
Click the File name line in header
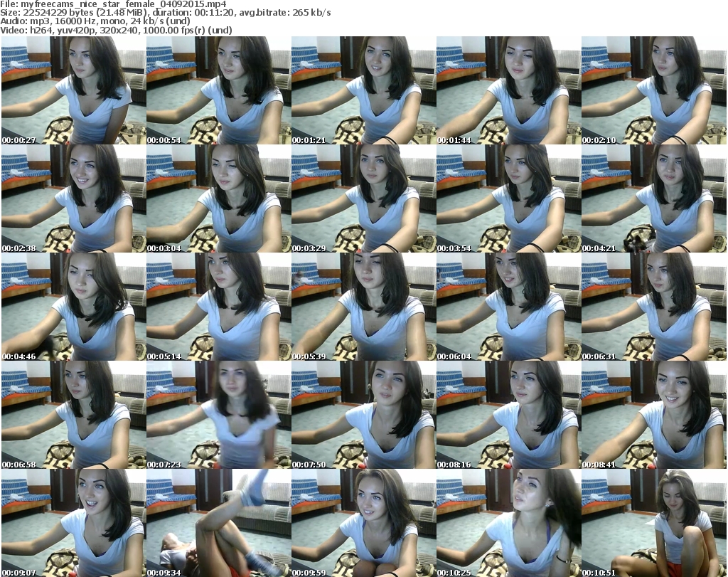(113, 4)
